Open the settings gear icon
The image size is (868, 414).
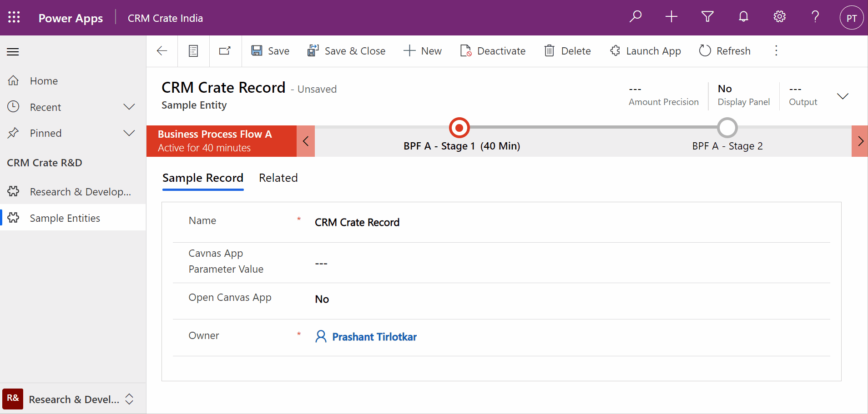pos(779,17)
